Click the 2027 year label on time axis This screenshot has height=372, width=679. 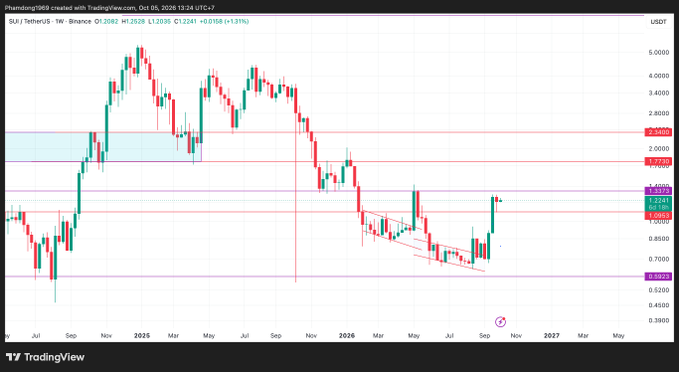pos(552,336)
